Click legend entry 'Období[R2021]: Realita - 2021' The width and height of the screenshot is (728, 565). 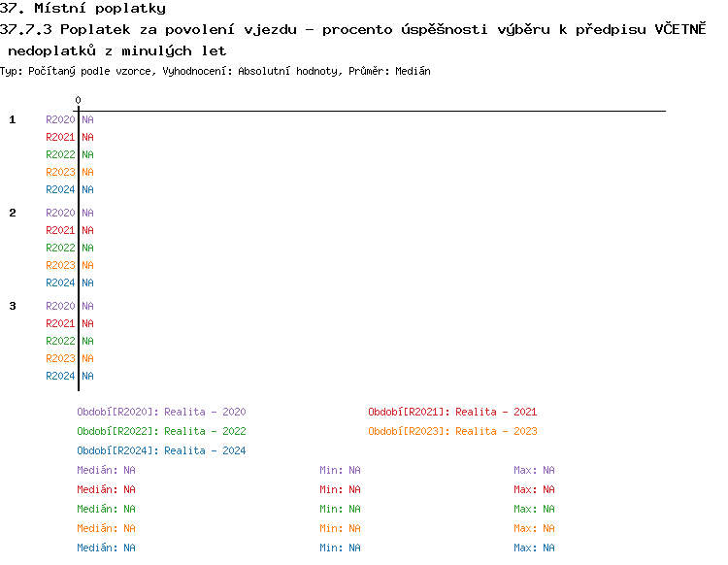(x=452, y=412)
